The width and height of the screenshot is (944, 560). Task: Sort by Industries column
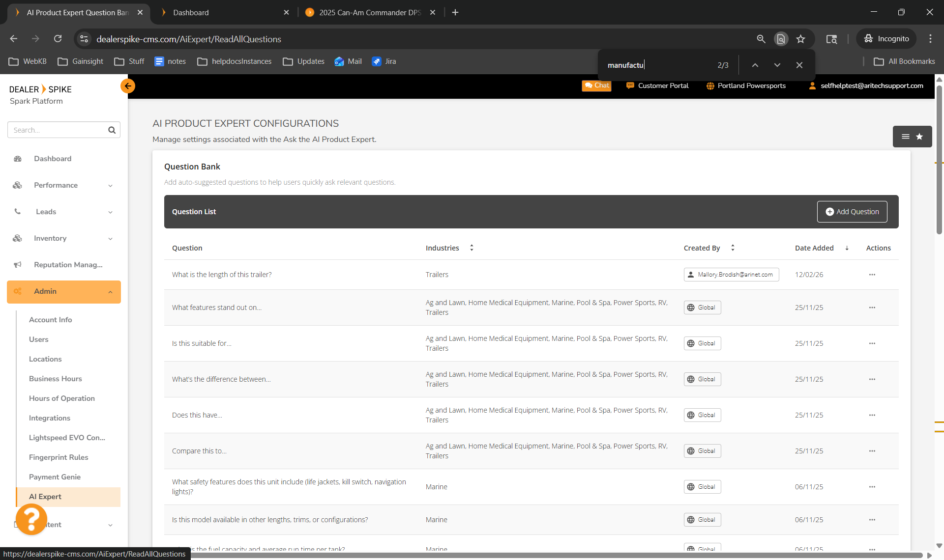[x=471, y=248]
